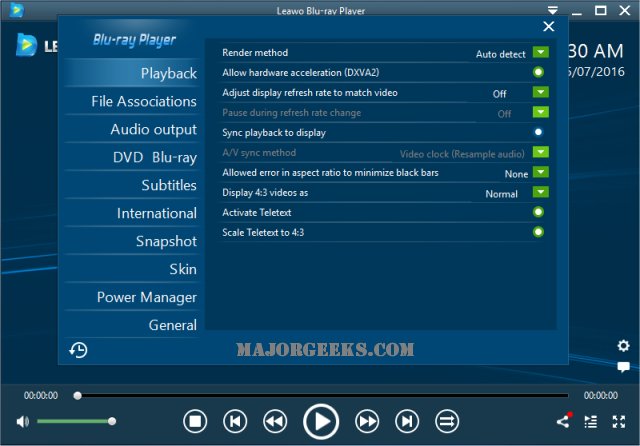Close the settings dialog
The image size is (640, 446).
549,27
